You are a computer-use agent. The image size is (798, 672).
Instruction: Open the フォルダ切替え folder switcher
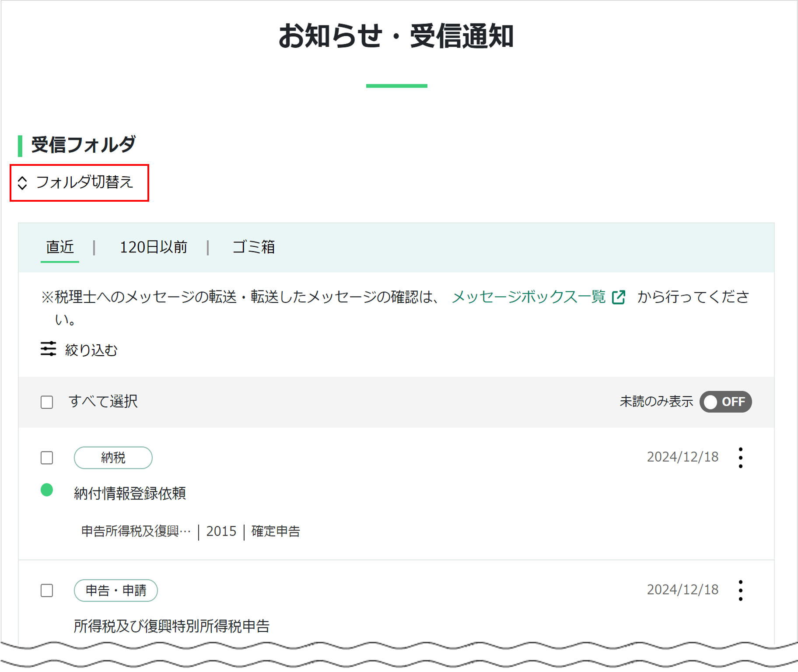pos(79,182)
